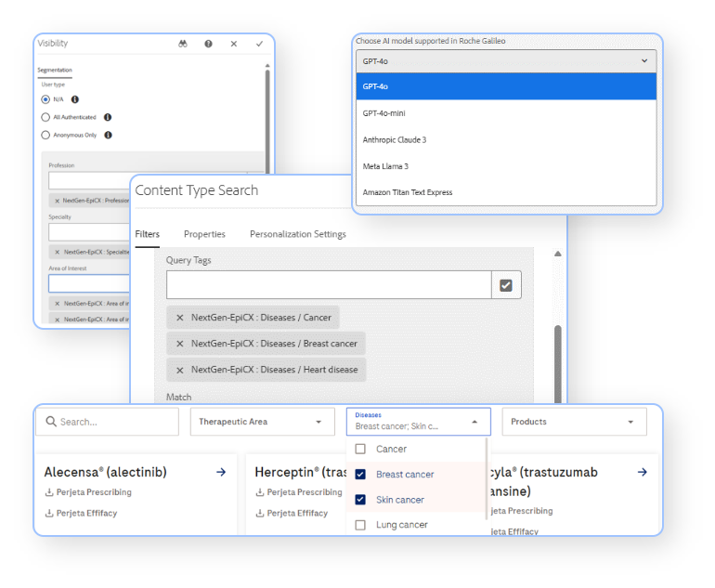Expand the Therapeutic Area dropdown
Viewport: 715px width, 588px height.
263,422
